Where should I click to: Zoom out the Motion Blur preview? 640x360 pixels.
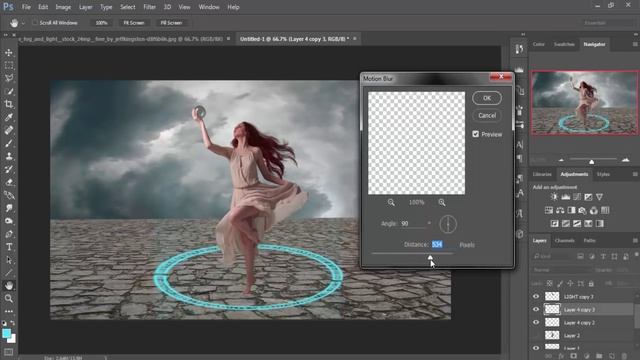[x=391, y=202]
